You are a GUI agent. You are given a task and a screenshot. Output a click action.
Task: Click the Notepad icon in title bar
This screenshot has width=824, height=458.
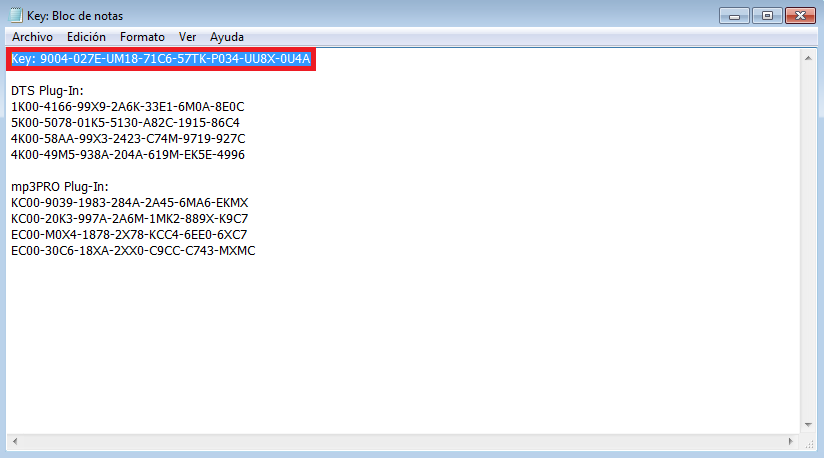click(16, 15)
